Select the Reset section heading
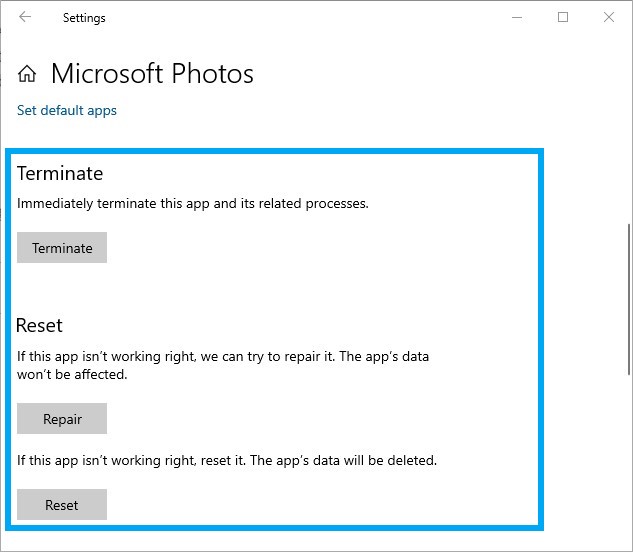The image size is (633, 552). point(39,325)
